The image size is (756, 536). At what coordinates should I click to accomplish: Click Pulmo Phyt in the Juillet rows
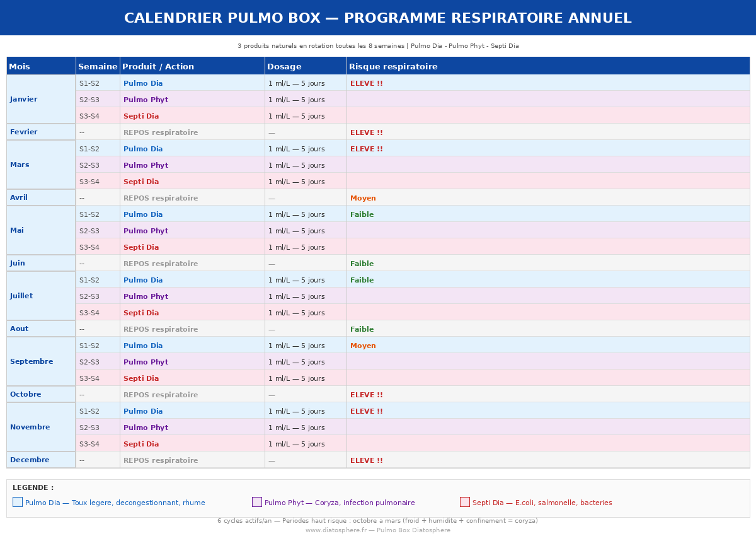pyautogui.click(x=146, y=296)
